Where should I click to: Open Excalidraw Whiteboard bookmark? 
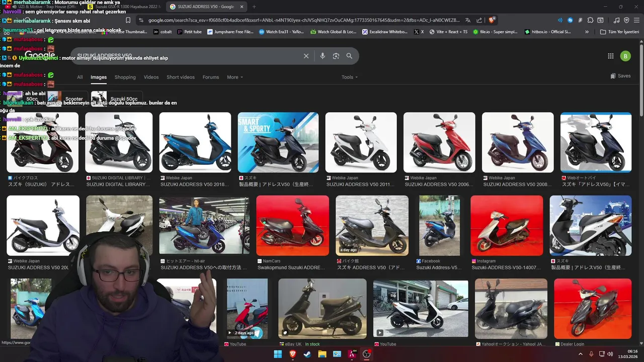[x=384, y=32]
